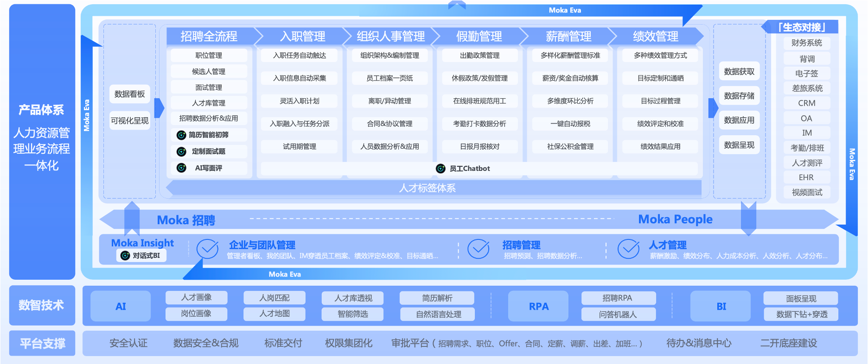The image size is (868, 364).
Task: Click the icon next to 员工Chatbot
Action: [x=440, y=169]
